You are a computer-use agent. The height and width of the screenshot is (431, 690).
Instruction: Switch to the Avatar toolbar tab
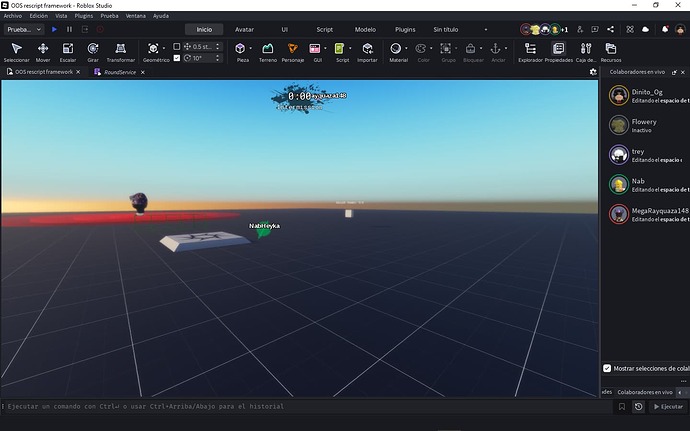(x=244, y=29)
